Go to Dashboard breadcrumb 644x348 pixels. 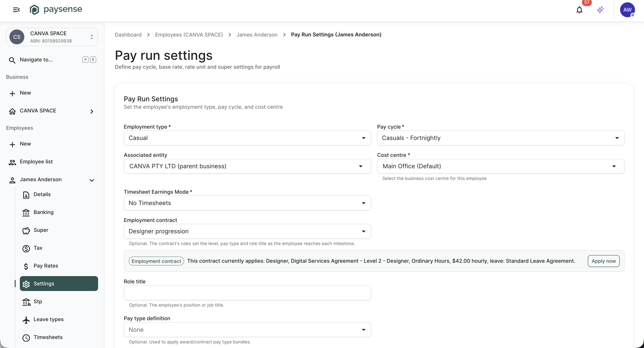pyautogui.click(x=128, y=35)
